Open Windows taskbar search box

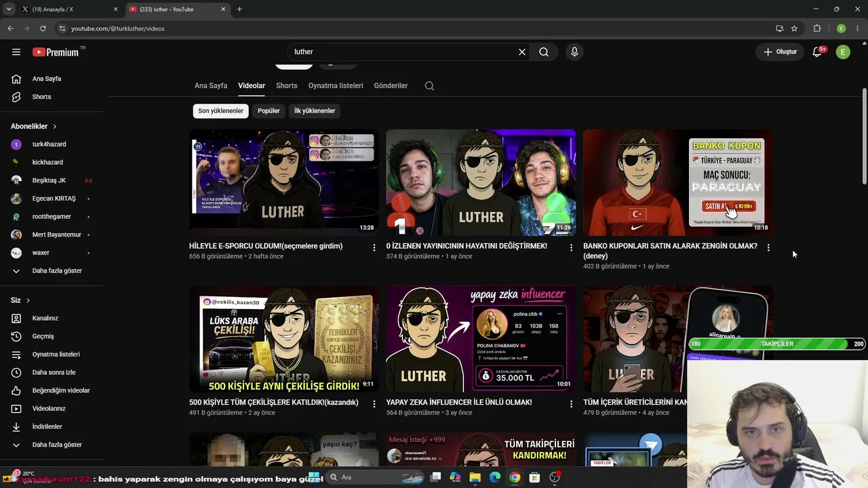click(x=377, y=477)
